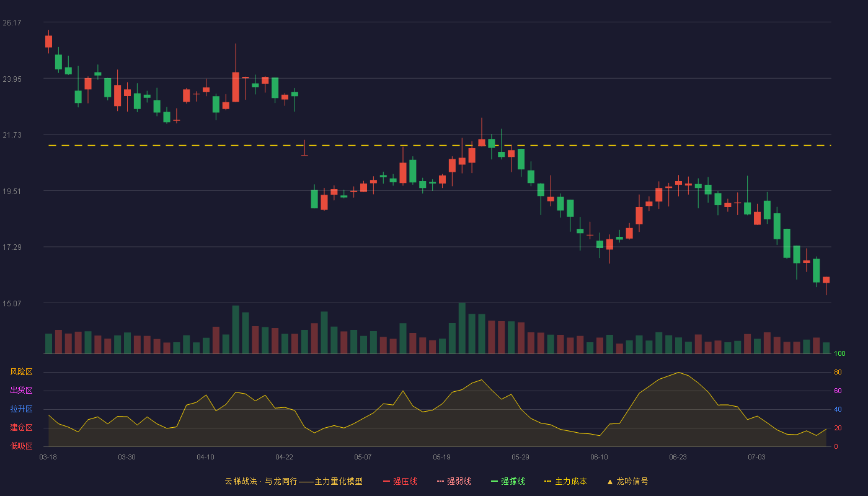Viewport: 868px width, 496px height.
Task: Click the 出货区 zone label
Action: [21, 391]
